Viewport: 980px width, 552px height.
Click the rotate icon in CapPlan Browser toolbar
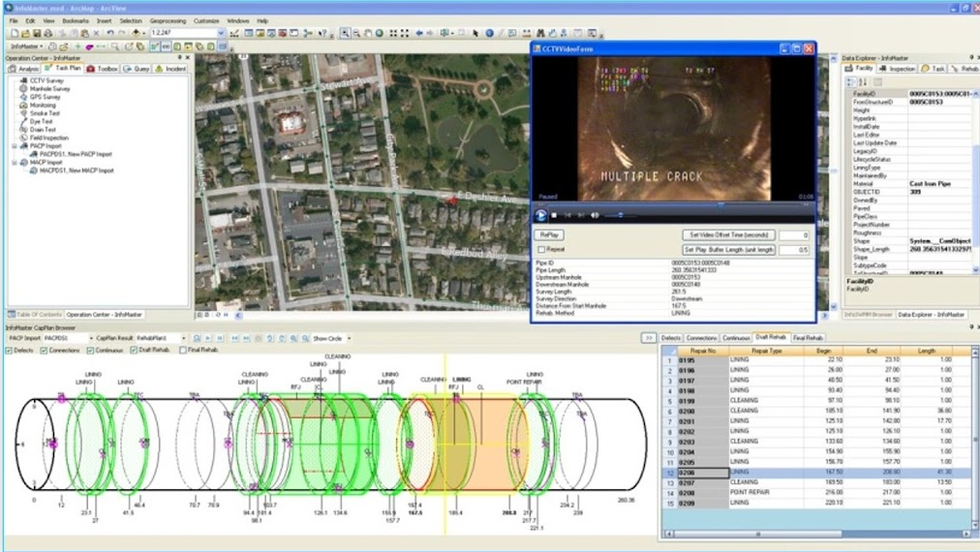pos(270,338)
